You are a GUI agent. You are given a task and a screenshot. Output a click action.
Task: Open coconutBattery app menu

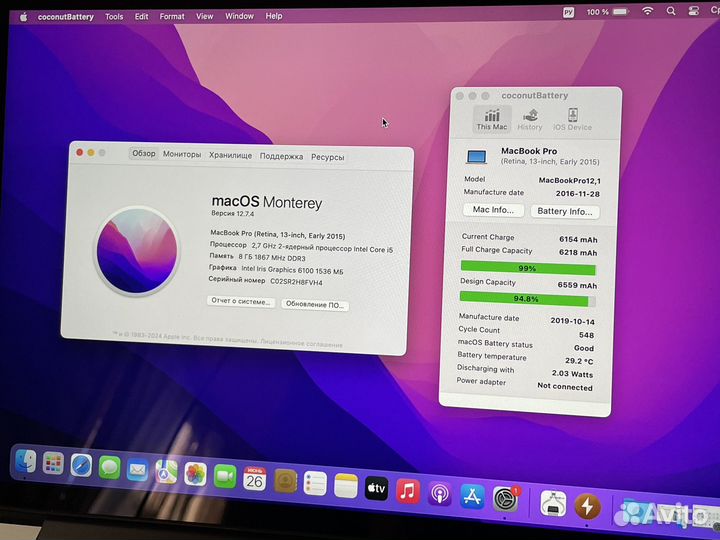tap(66, 17)
